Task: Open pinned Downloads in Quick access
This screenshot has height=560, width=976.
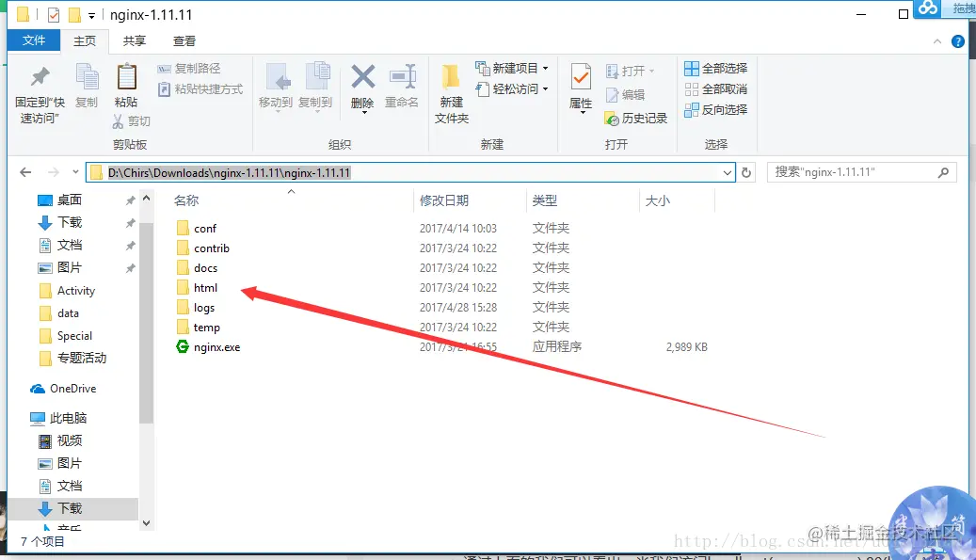Action: [x=59, y=222]
